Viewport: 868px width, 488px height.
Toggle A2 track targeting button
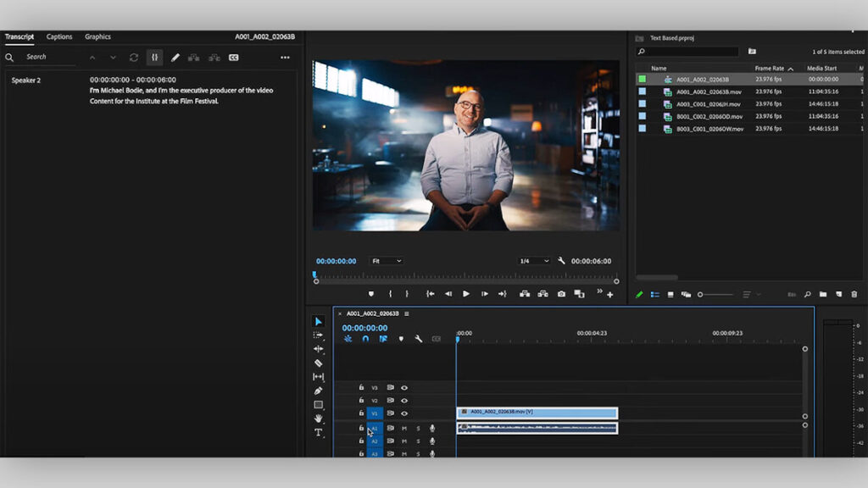coord(375,441)
